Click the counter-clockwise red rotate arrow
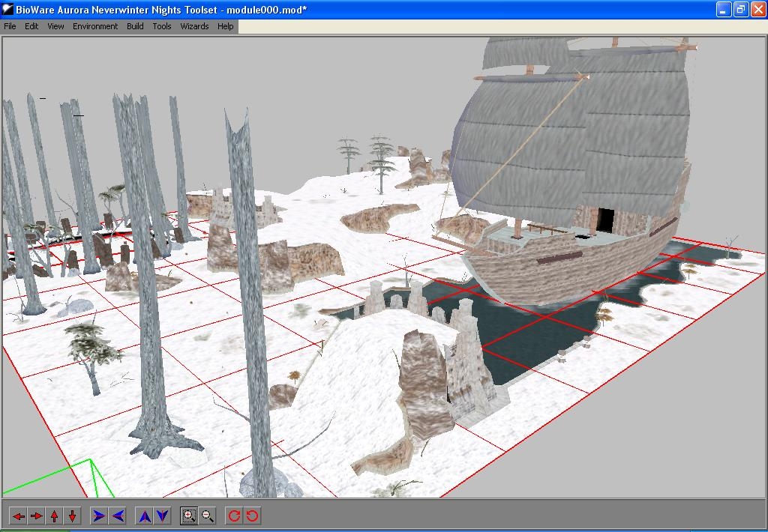This screenshot has width=768, height=532. click(253, 516)
